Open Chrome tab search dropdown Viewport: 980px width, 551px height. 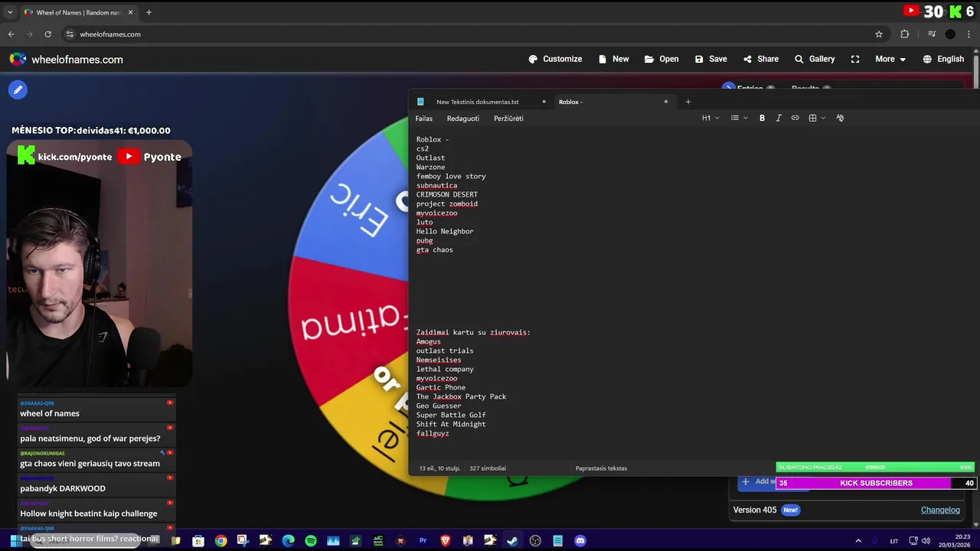click(10, 12)
